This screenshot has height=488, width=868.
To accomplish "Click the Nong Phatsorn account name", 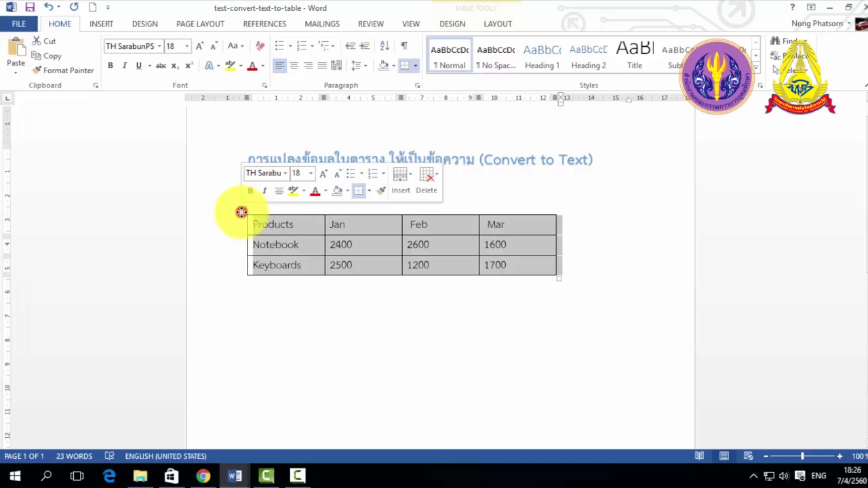I will pyautogui.click(x=817, y=24).
